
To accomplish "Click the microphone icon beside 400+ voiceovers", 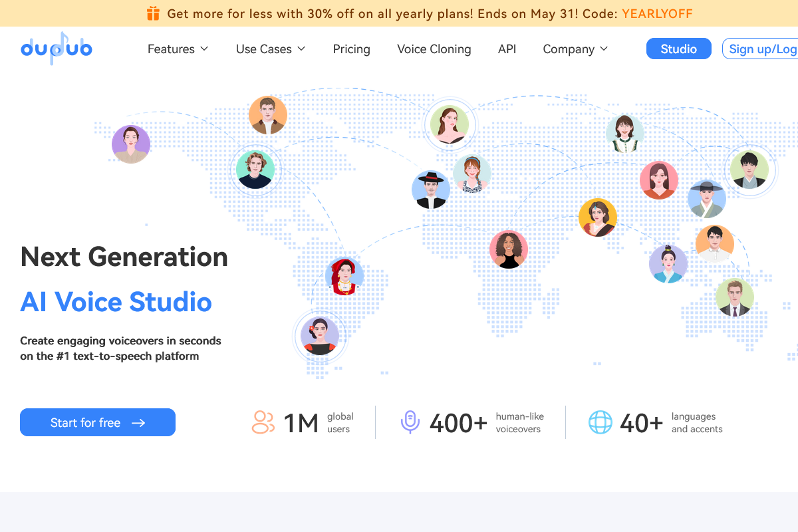I will pos(410,422).
